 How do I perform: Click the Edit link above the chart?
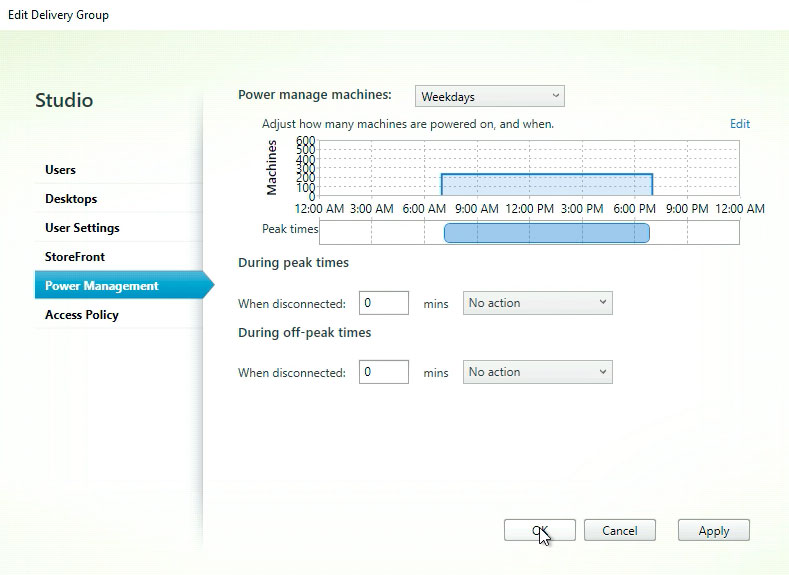tap(739, 124)
